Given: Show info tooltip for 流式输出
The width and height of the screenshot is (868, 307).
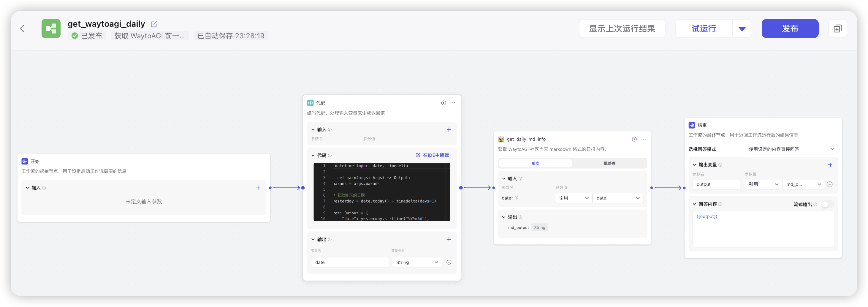Looking at the screenshot, I should (815, 204).
